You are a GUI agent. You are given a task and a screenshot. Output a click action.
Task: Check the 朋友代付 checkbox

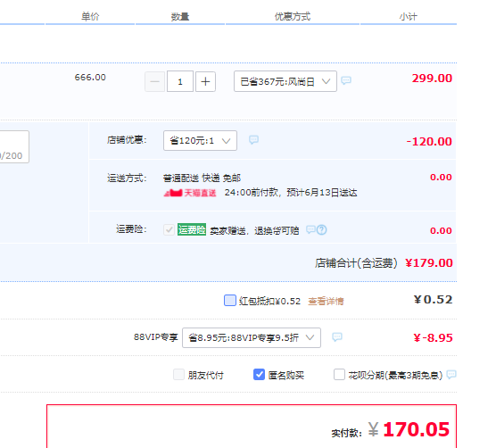[x=178, y=375]
